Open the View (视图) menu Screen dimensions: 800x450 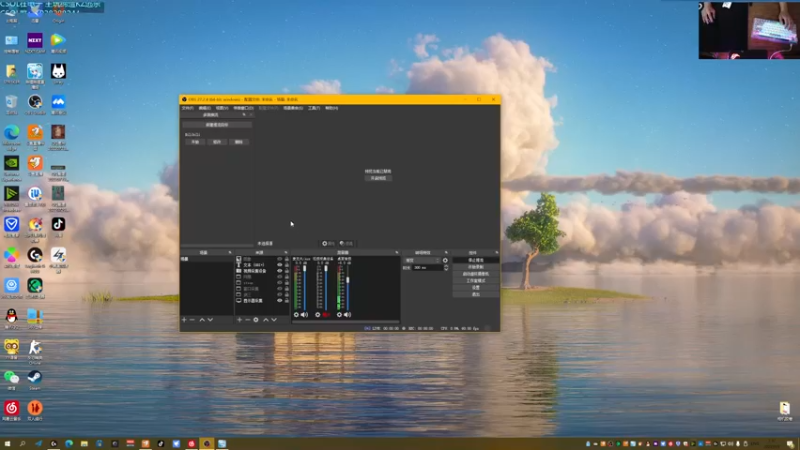tap(222, 108)
